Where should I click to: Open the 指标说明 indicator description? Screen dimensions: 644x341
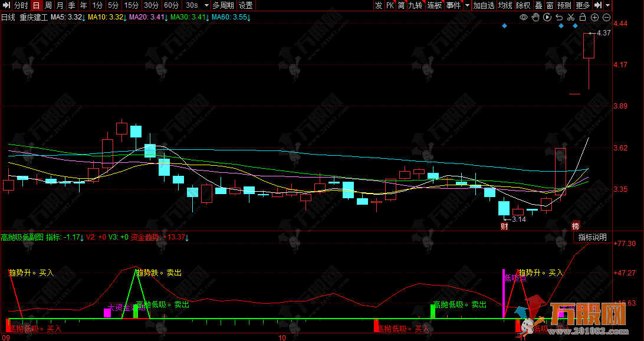(592, 237)
